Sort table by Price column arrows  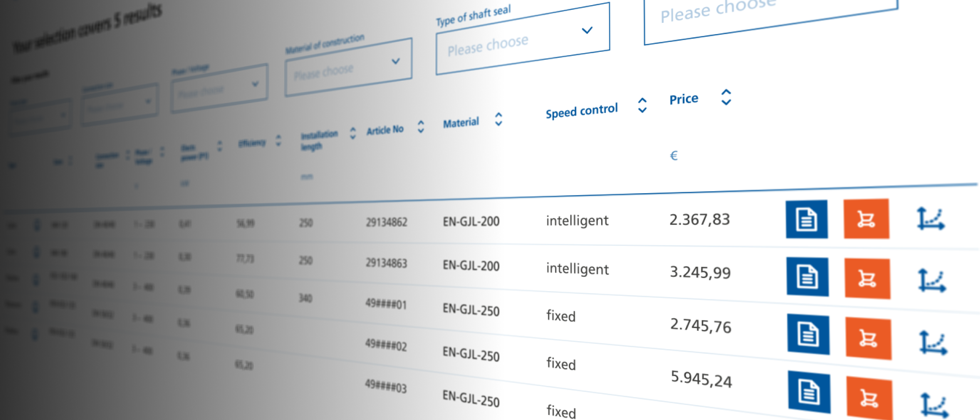tap(726, 97)
